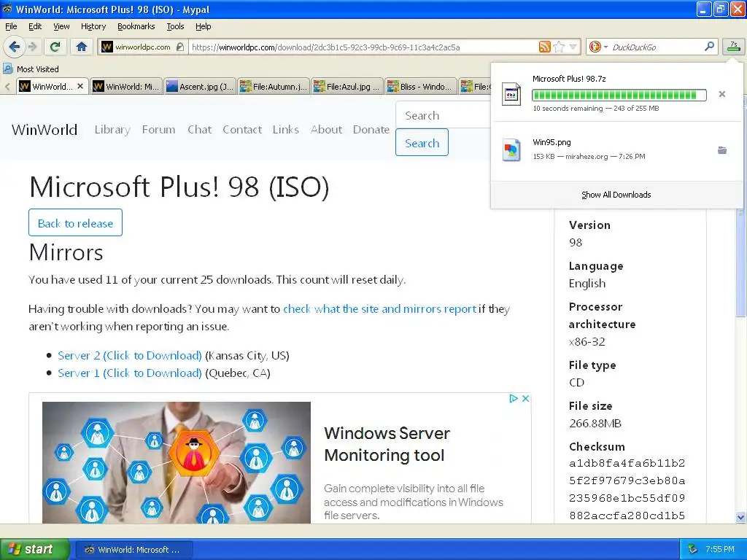Image resolution: width=747 pixels, height=560 pixels.
Task: Cancel the Microsoft Plus! 98.7z download
Action: (x=721, y=94)
